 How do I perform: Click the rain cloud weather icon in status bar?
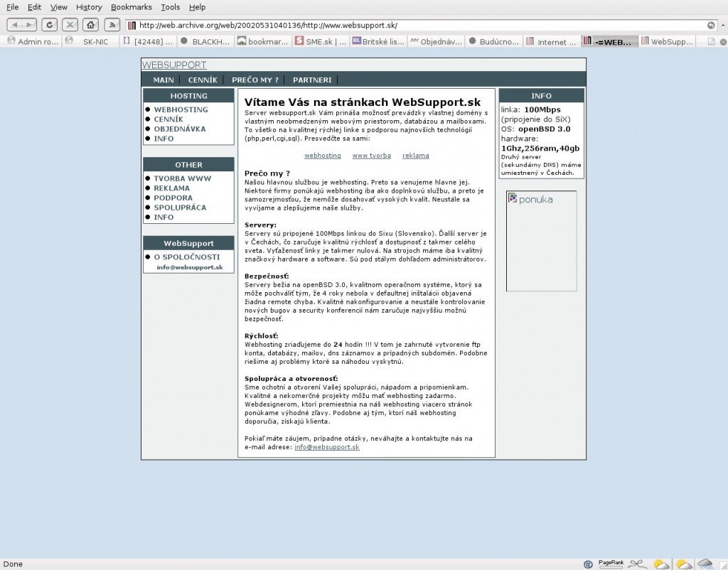coord(704,564)
